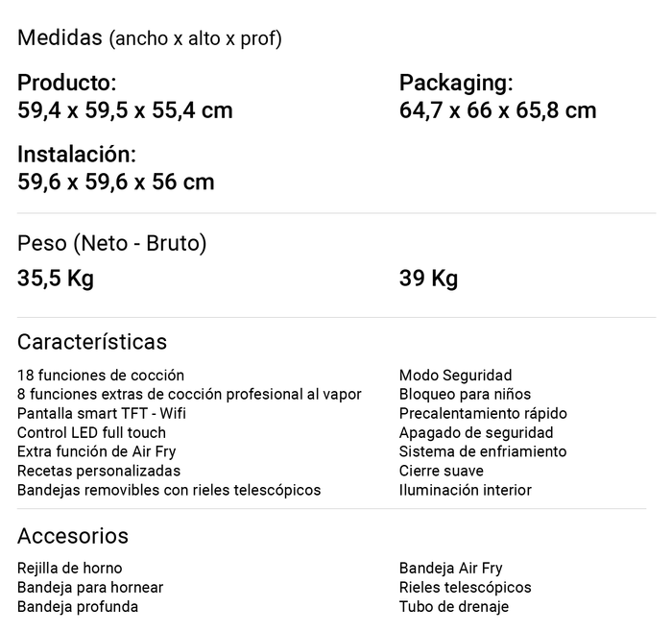Viewport: 672px width, 632px height.
Task: Select the 18 funciones de cocción line
Action: [x=101, y=376]
